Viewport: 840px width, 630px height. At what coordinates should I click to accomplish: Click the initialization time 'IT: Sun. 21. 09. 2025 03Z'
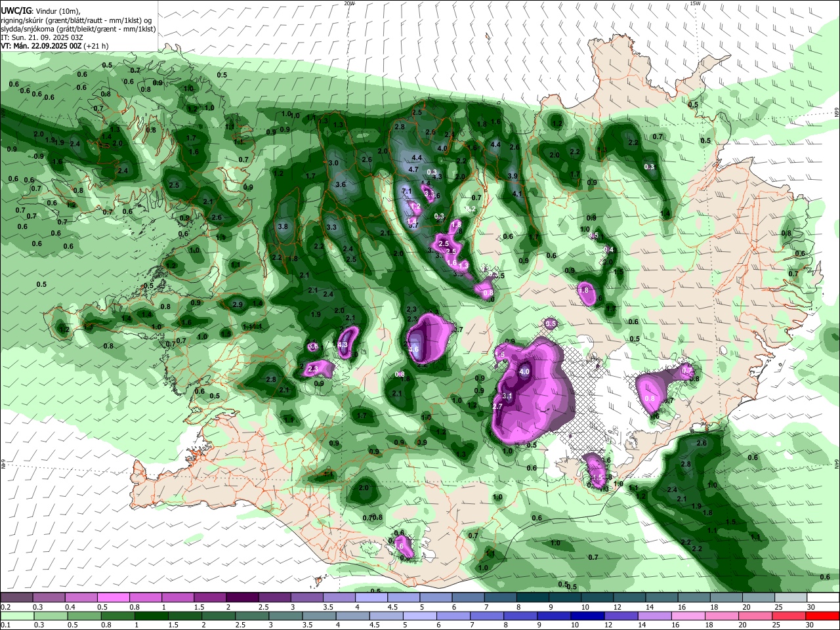click(41, 37)
